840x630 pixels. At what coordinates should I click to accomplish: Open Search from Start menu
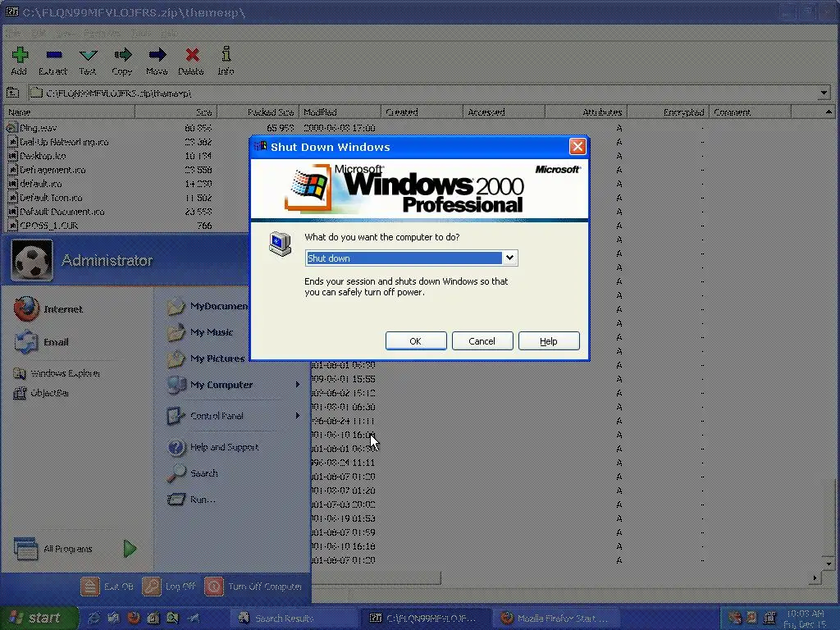pos(193,473)
